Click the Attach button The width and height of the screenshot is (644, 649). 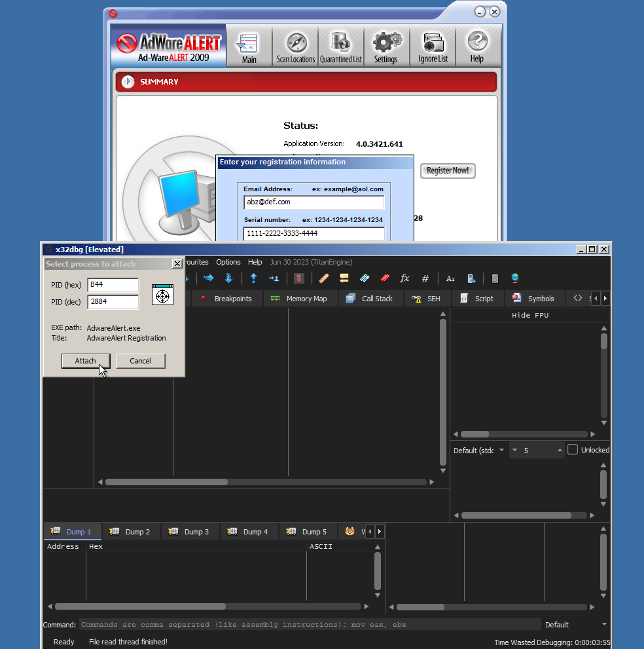[86, 361]
